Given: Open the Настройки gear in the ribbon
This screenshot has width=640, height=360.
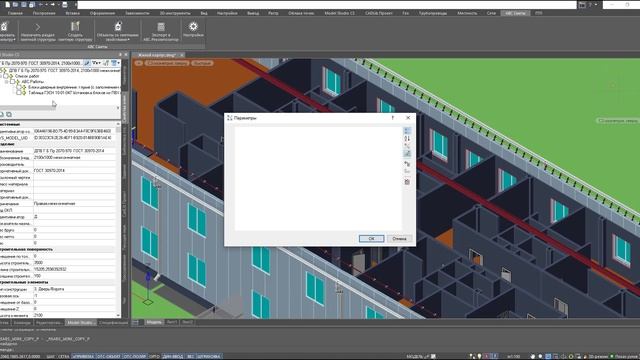Looking at the screenshot, I should pos(193,30).
